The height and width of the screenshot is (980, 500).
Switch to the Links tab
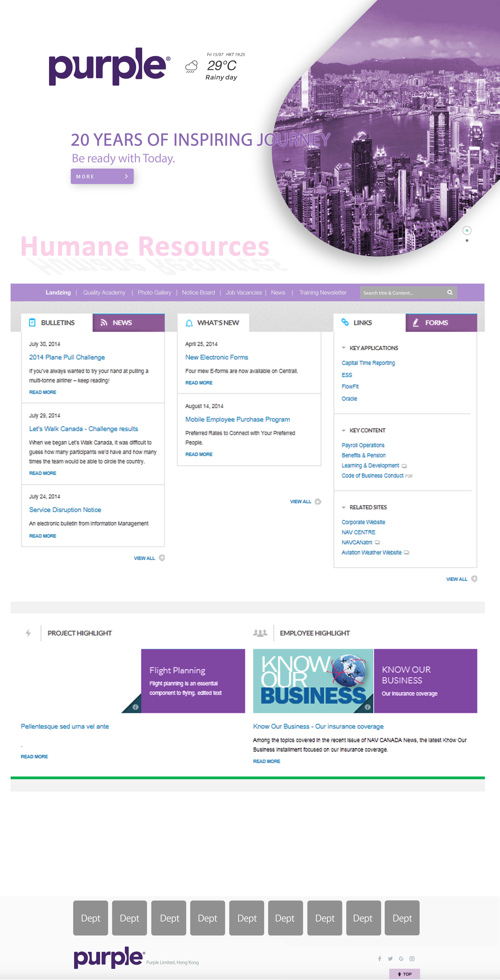370,323
